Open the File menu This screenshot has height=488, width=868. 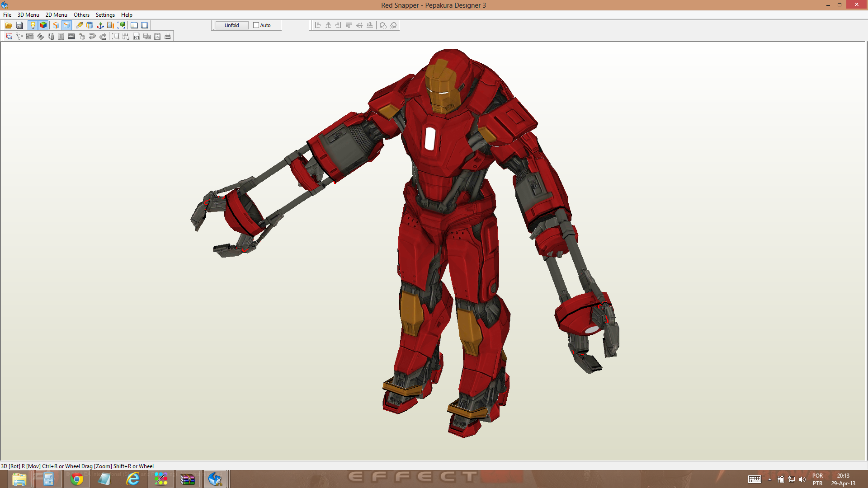[7, 15]
